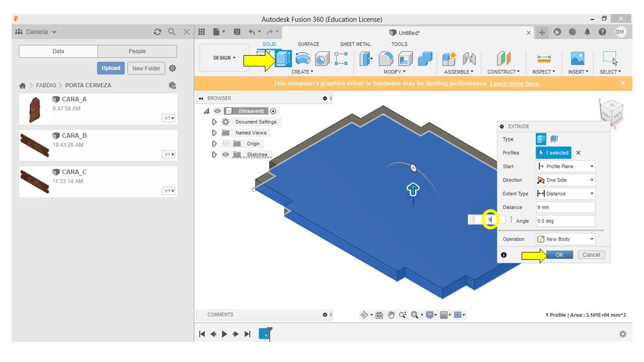This screenshot has height=362, width=644.
Task: Open the Operation dropdown (New Body)
Action: coord(566,239)
